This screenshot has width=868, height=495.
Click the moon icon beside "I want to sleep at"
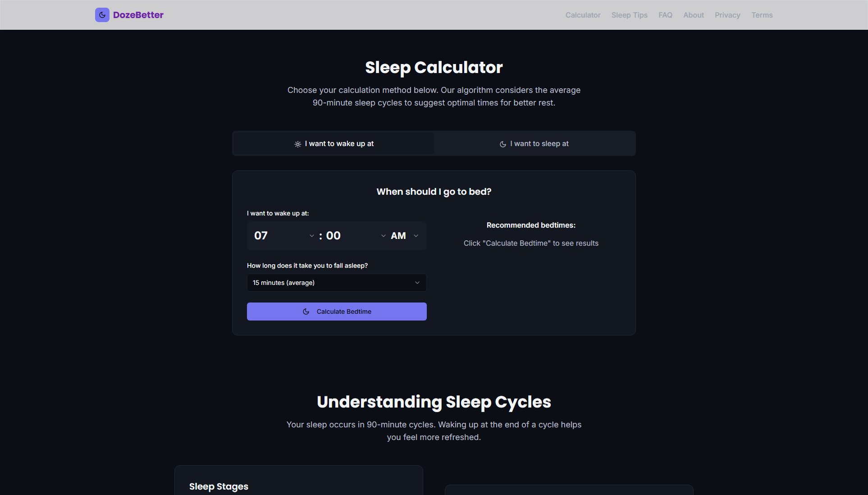tap(503, 144)
